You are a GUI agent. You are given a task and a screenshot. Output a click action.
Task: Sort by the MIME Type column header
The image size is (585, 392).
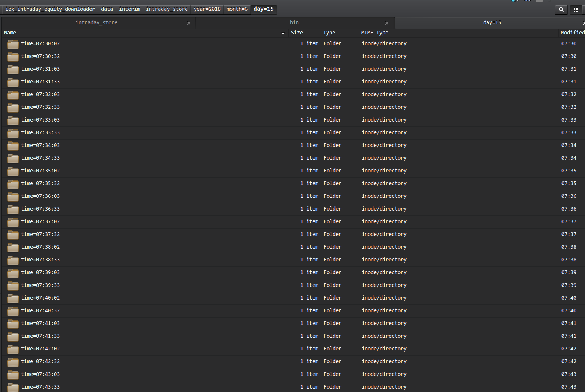click(x=374, y=33)
